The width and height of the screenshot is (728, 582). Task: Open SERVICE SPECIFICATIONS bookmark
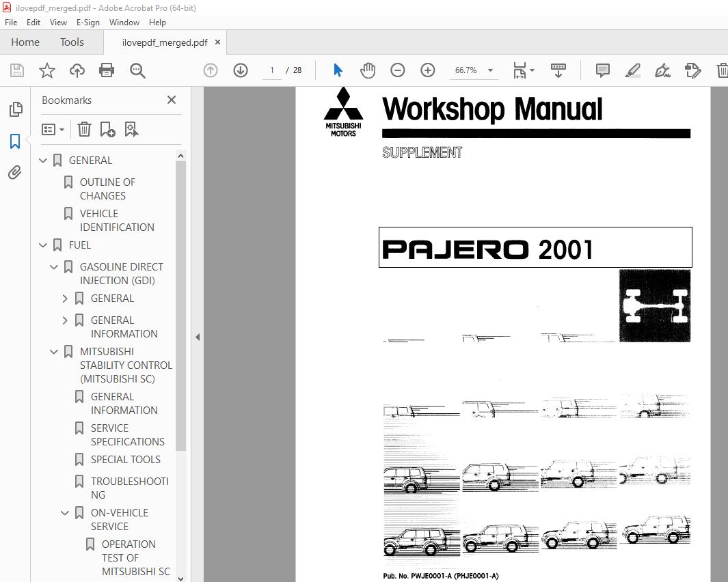pyautogui.click(x=128, y=435)
